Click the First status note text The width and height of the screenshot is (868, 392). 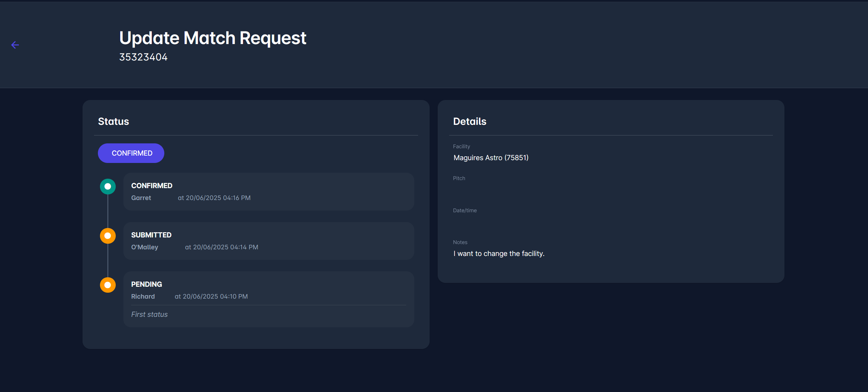pos(149,314)
